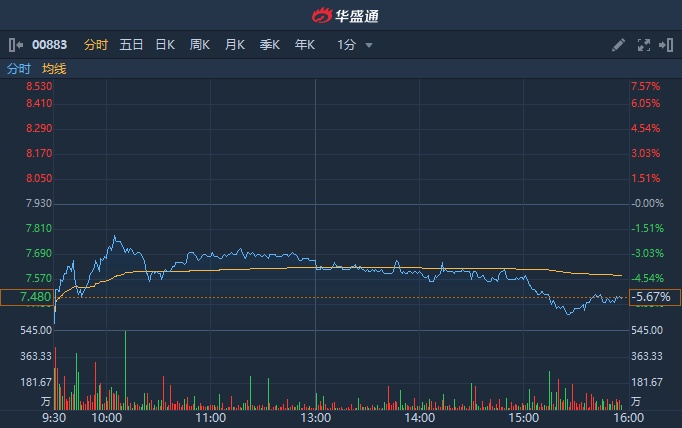Image resolution: width=682 pixels, height=428 pixels.
Task: Toggle the 均线 average line legend
Action: click(54, 69)
